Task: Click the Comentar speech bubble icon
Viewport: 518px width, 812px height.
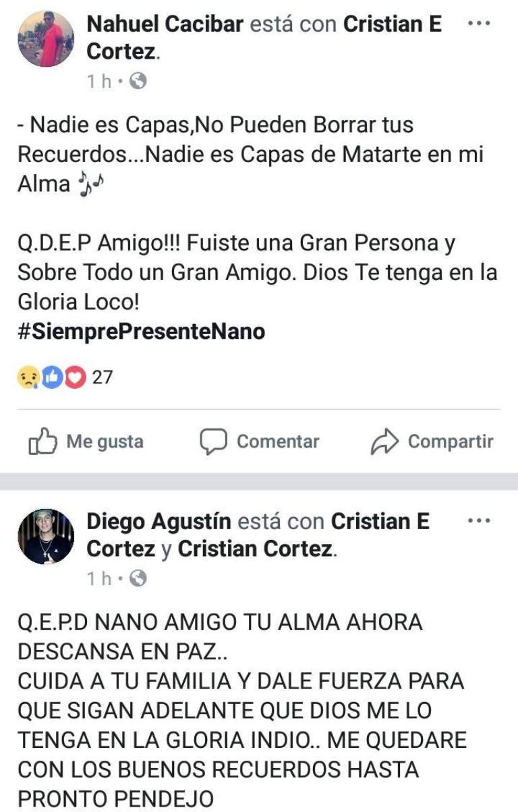Action: click(x=213, y=442)
